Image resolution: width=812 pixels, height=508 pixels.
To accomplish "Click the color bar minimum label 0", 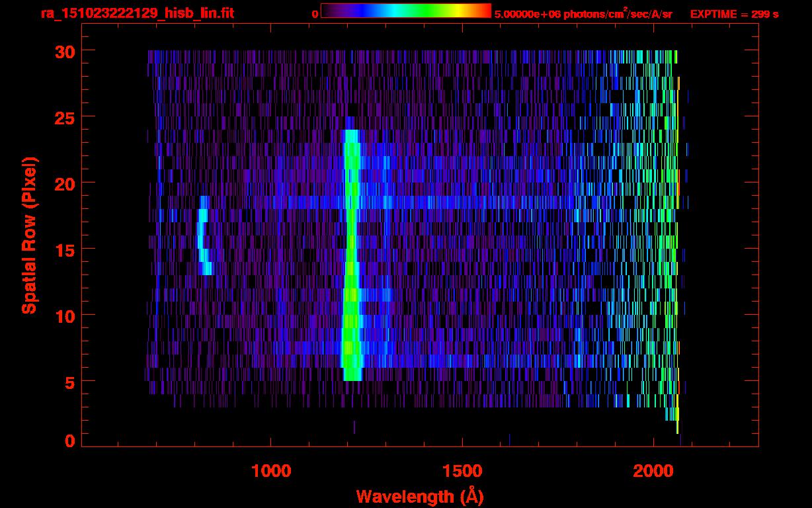I will (315, 13).
